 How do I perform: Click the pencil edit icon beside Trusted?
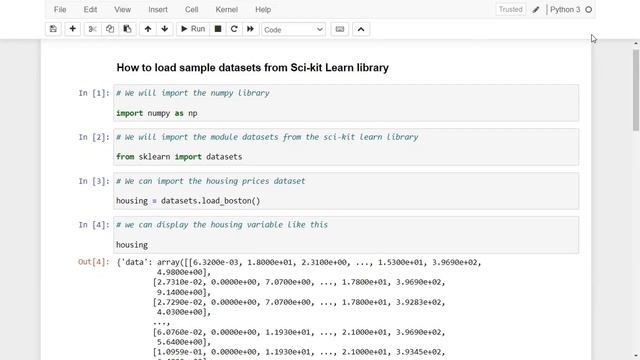(x=536, y=9)
